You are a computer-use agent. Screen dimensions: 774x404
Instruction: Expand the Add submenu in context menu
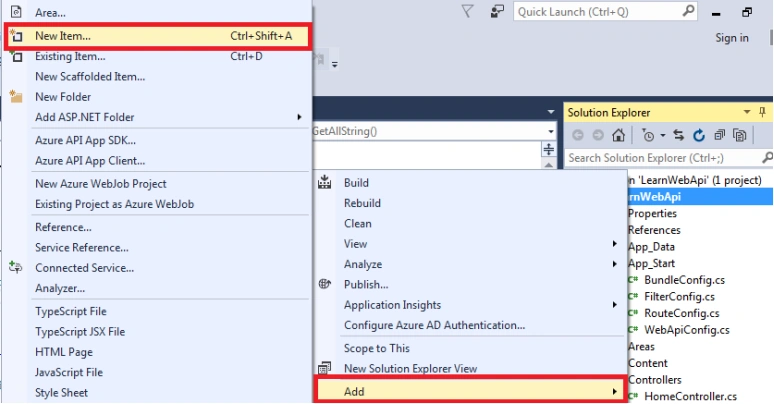[470, 391]
